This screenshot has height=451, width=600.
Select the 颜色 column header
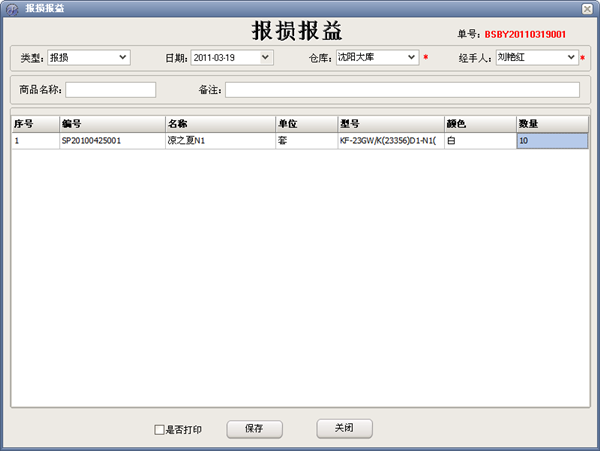point(480,124)
